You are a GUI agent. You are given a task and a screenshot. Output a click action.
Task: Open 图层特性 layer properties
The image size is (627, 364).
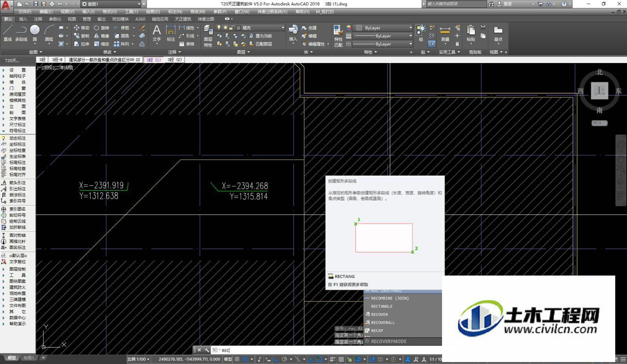208,36
